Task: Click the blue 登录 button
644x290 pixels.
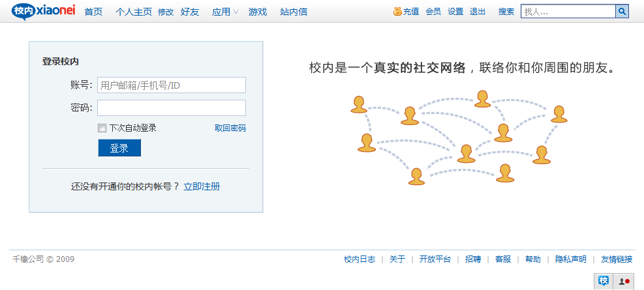Action: 119,148
